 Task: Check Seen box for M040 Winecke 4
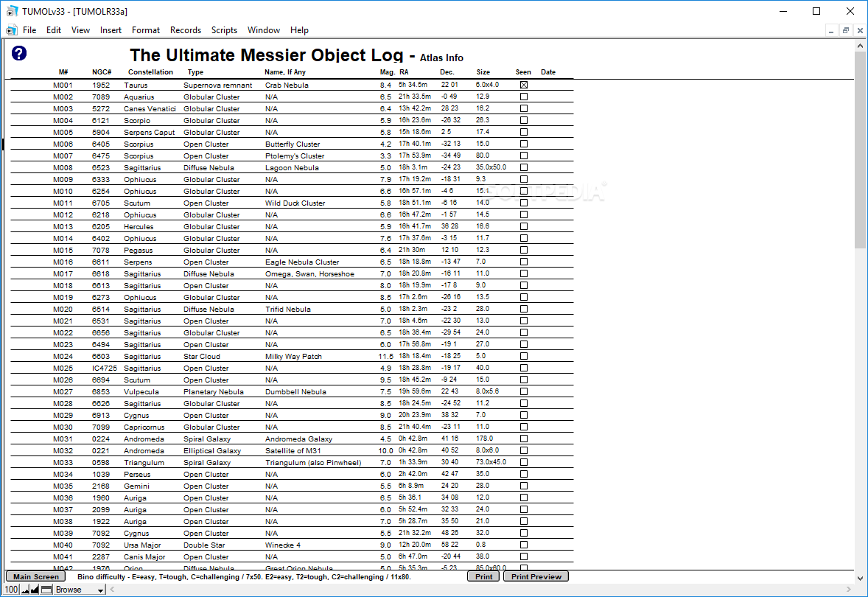pos(524,545)
